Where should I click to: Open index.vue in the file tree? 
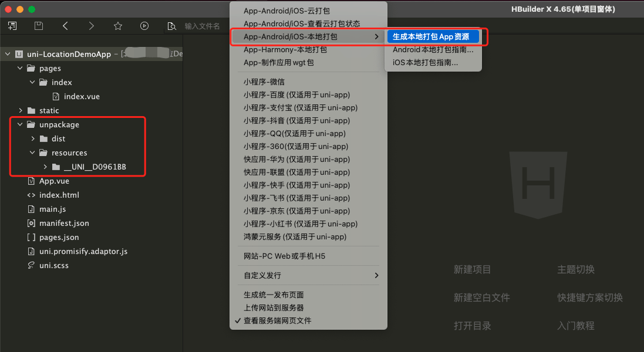[82, 96]
